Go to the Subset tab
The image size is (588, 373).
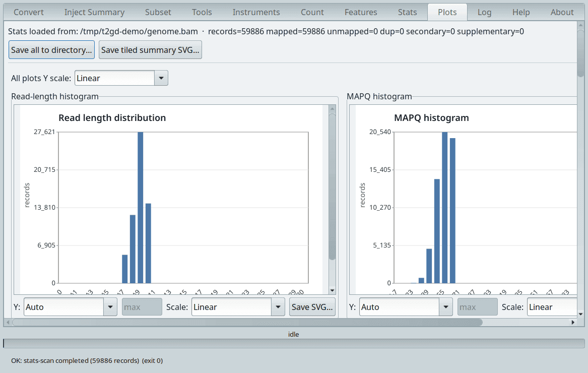click(x=158, y=13)
